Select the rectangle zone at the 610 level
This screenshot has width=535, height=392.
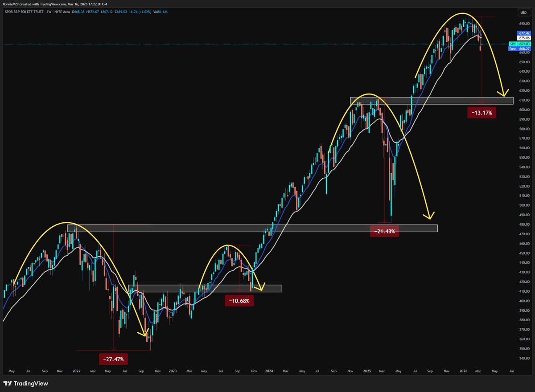pyautogui.click(x=432, y=101)
